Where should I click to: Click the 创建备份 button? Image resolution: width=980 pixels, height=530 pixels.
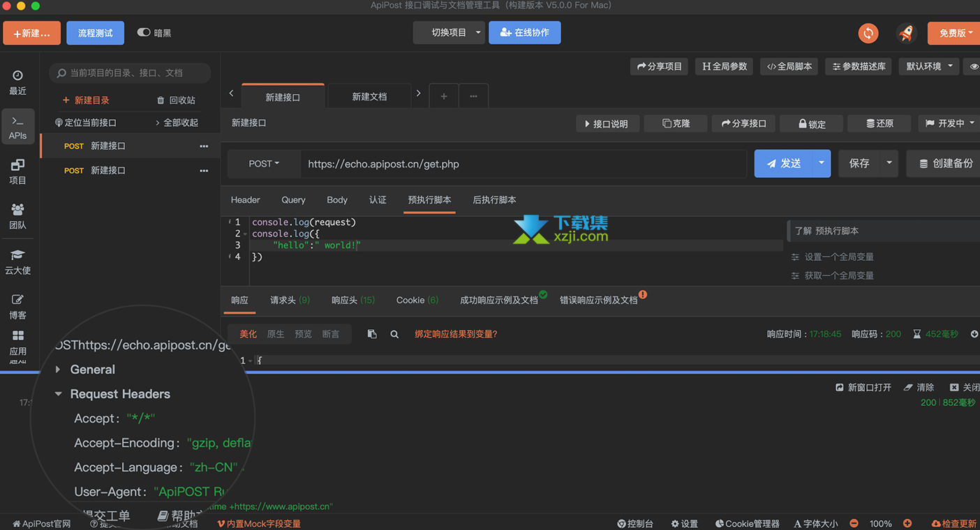point(945,163)
